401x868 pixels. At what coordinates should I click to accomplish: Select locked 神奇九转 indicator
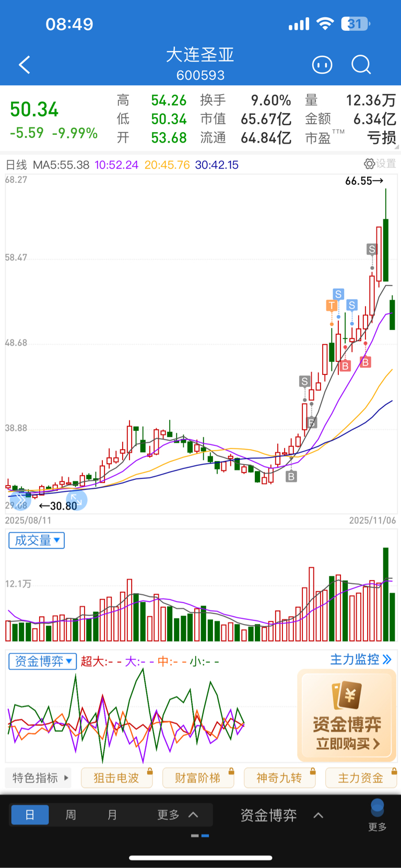click(279, 778)
